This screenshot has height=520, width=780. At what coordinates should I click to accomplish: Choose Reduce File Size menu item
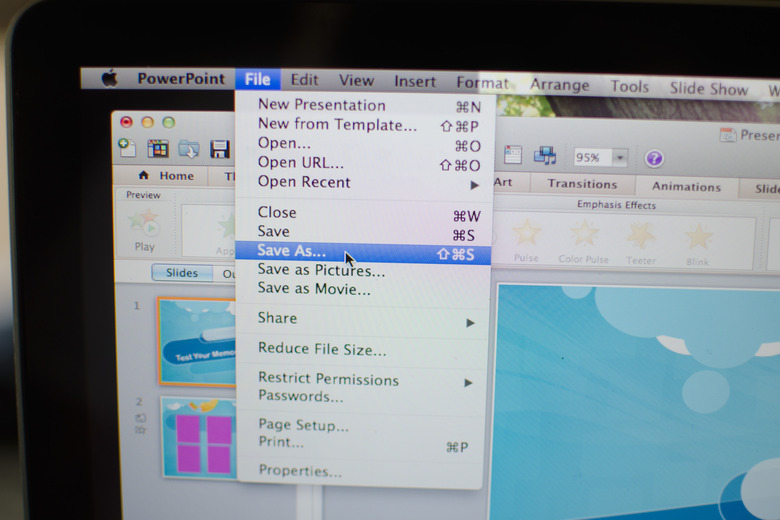pyautogui.click(x=321, y=349)
